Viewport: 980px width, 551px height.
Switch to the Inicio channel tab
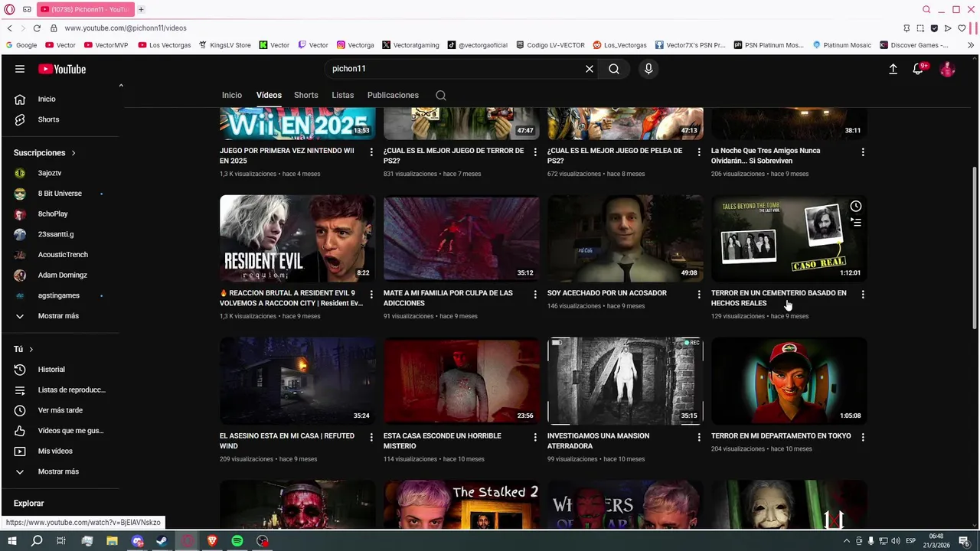click(x=232, y=96)
